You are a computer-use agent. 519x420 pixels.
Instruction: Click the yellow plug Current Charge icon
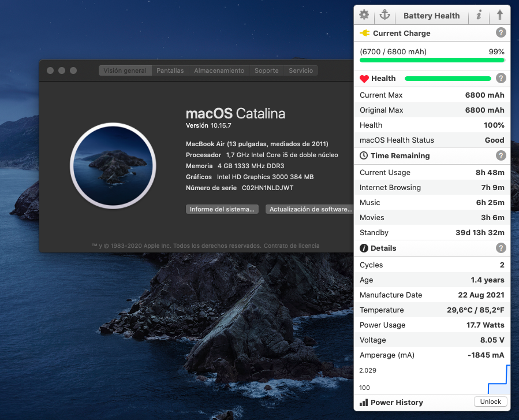(x=364, y=33)
